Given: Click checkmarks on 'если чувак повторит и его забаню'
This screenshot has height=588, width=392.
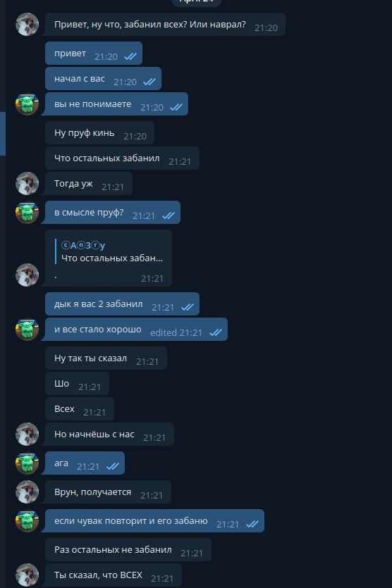Looking at the screenshot, I should [252, 524].
